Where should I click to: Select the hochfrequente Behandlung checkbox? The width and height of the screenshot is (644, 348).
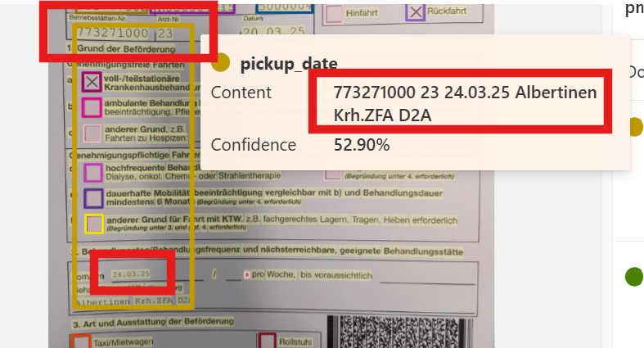[x=93, y=173]
